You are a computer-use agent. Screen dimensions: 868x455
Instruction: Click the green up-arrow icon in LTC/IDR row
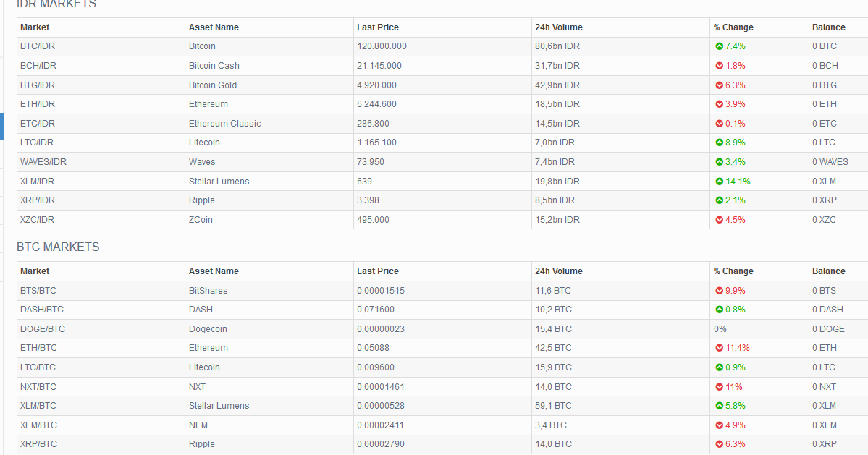coord(719,143)
